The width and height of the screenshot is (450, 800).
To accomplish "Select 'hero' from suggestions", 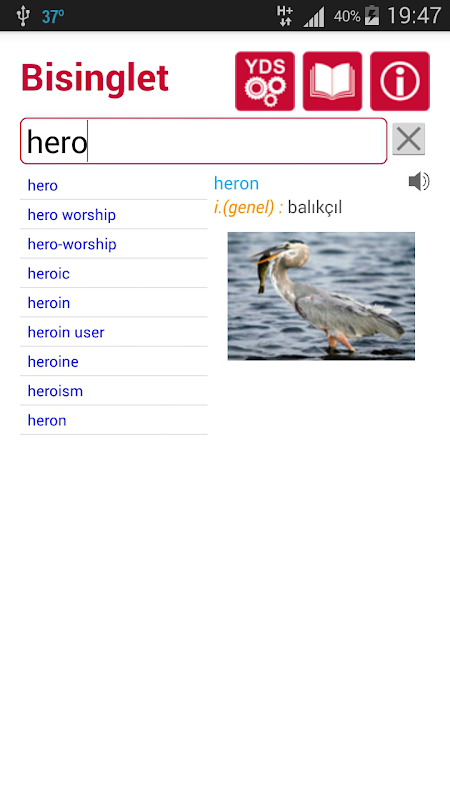I will tap(113, 185).
